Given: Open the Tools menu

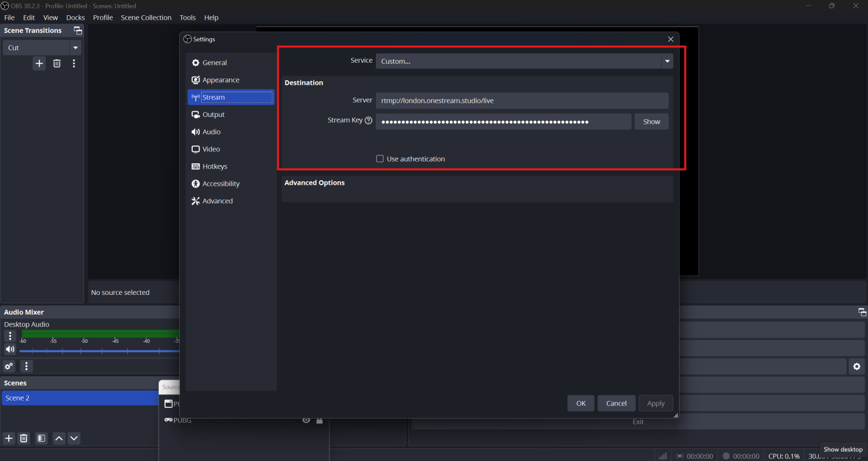Looking at the screenshot, I should 187,18.
